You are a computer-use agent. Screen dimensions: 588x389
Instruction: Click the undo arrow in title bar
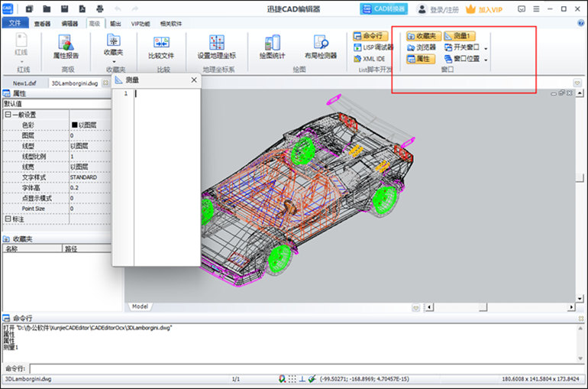[x=118, y=8]
